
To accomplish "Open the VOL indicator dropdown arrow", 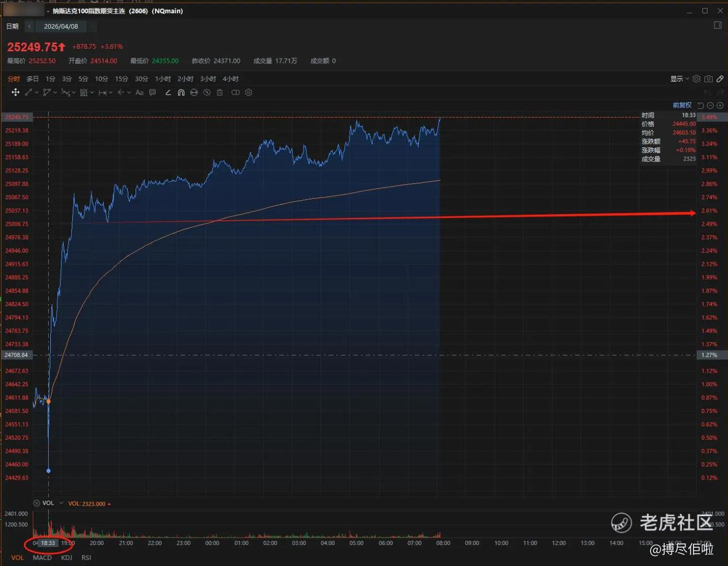I will tap(61, 503).
